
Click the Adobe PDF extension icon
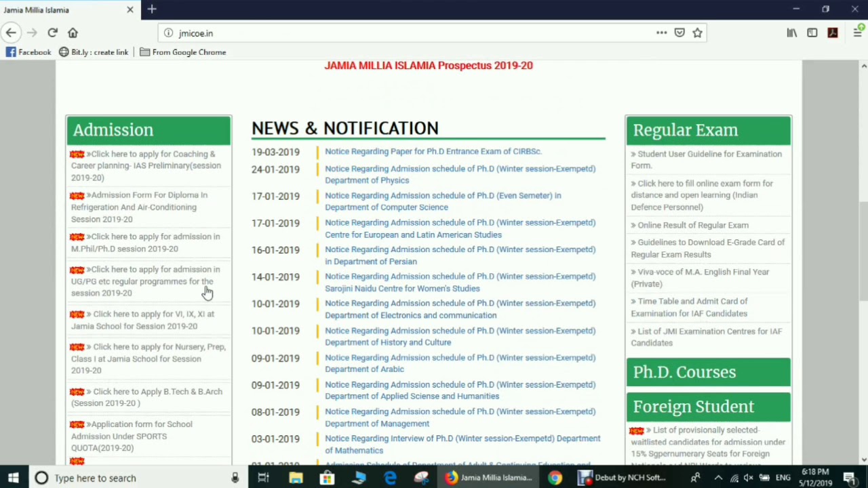pyautogui.click(x=833, y=33)
